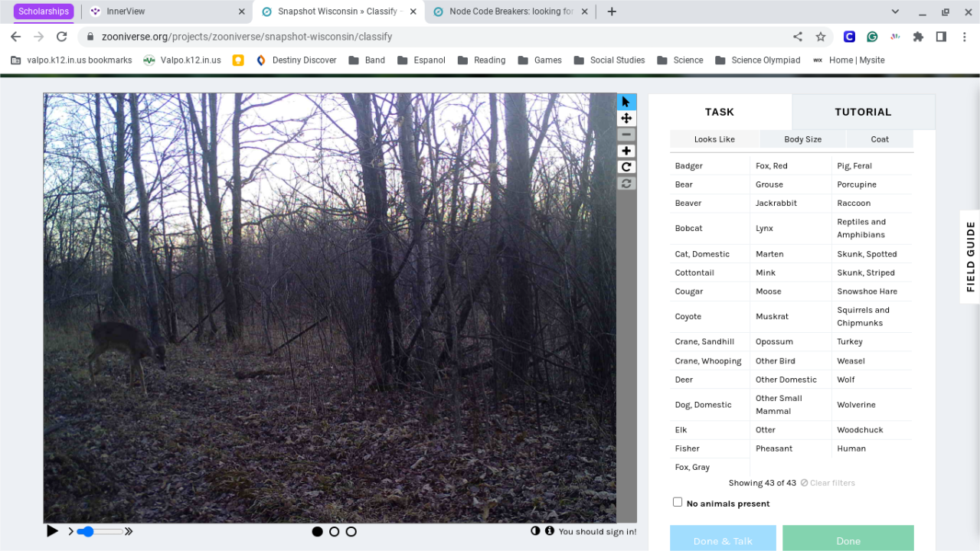Share this page from address bar

tap(798, 37)
